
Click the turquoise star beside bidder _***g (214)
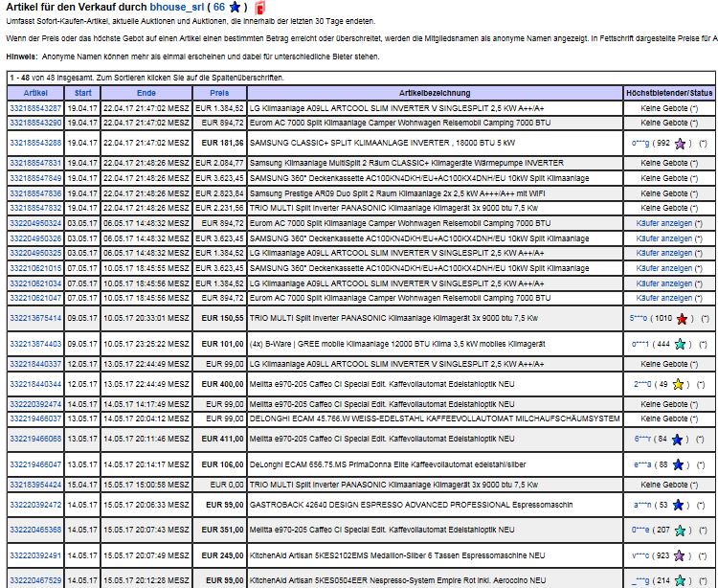click(x=680, y=581)
